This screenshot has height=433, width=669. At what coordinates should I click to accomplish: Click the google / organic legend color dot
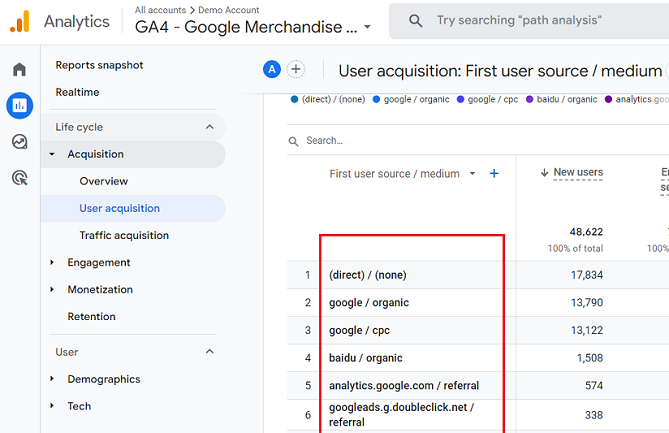click(x=376, y=99)
